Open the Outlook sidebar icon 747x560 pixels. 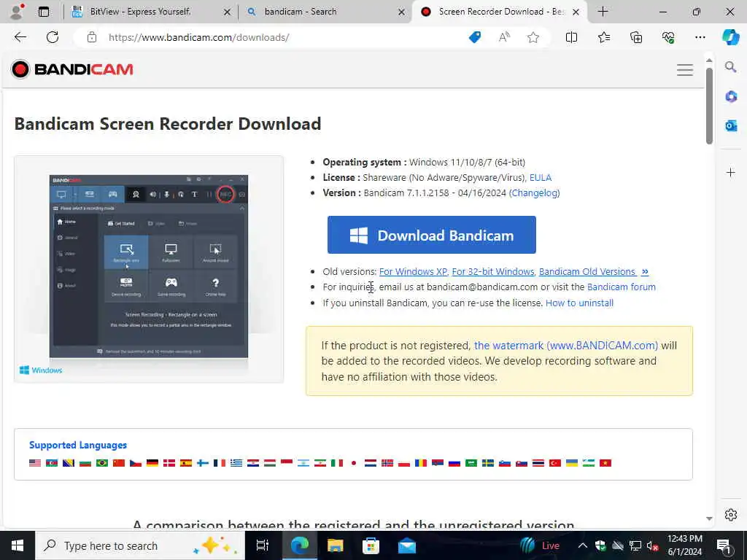pos(731,125)
